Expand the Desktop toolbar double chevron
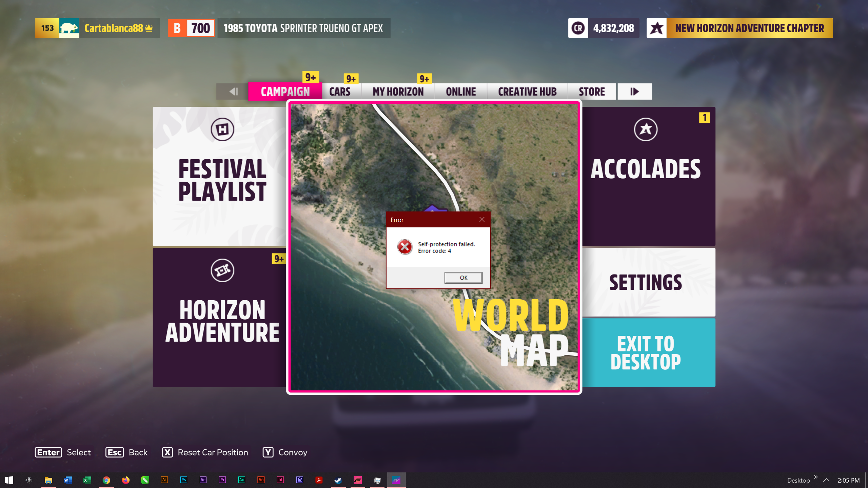The width and height of the screenshot is (868, 488). (816, 477)
